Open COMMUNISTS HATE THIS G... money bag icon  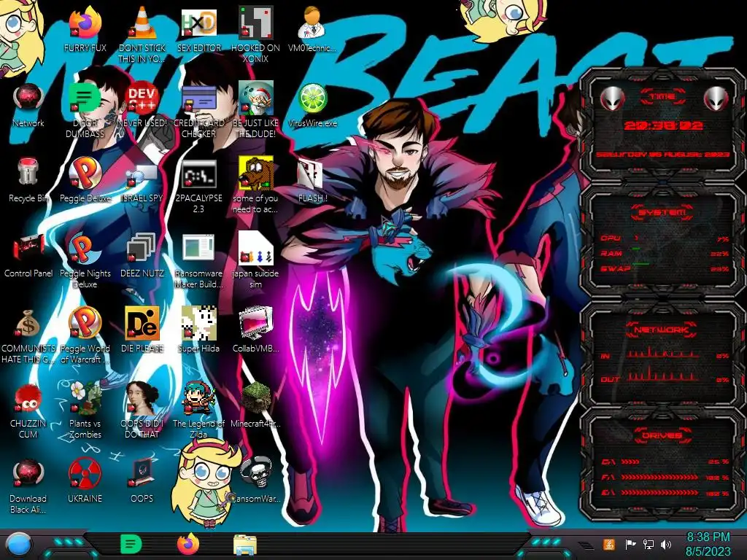pos(28,324)
